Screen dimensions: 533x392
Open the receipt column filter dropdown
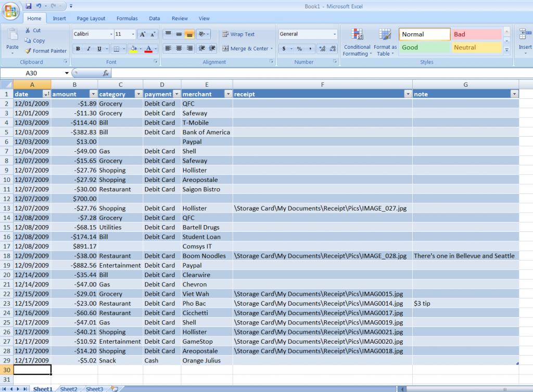(408, 94)
